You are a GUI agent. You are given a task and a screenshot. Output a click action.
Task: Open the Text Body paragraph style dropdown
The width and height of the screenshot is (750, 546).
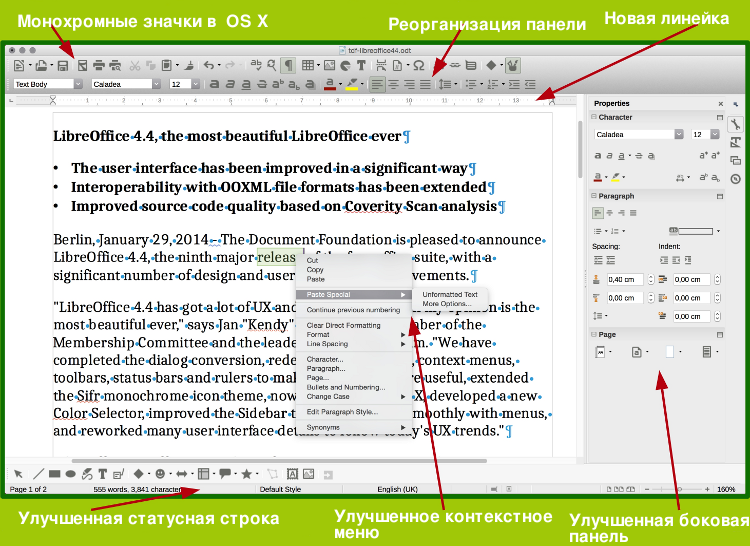(78, 84)
